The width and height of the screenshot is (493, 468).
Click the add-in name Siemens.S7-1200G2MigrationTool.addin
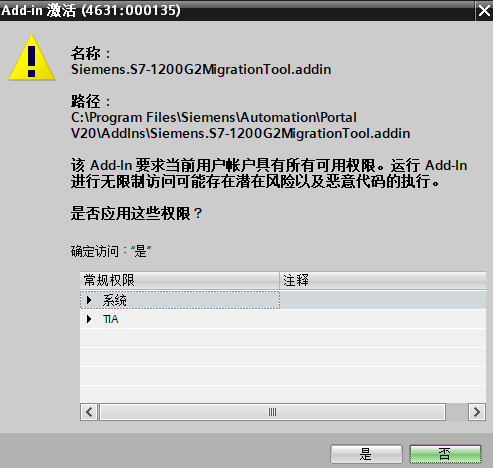[201, 69]
